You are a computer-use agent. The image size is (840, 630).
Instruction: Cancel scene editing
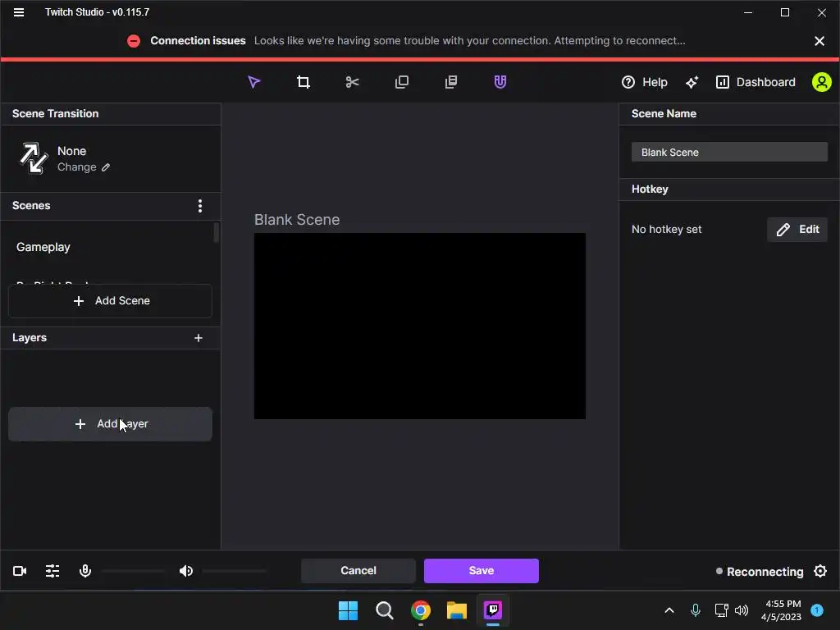pyautogui.click(x=358, y=571)
